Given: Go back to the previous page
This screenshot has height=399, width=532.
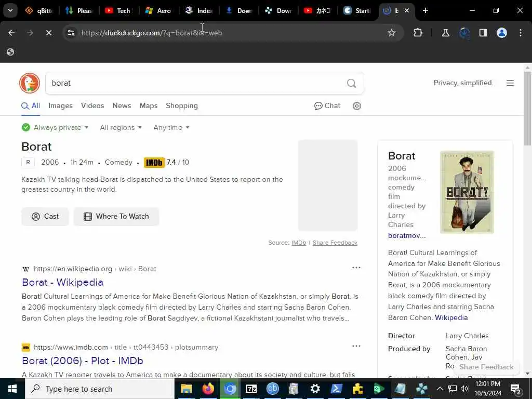Looking at the screenshot, I should point(11,33).
